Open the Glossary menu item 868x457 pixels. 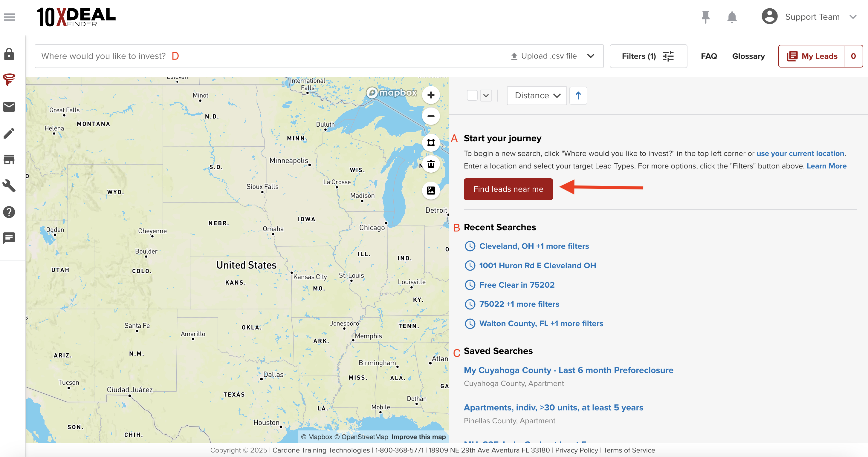point(748,56)
